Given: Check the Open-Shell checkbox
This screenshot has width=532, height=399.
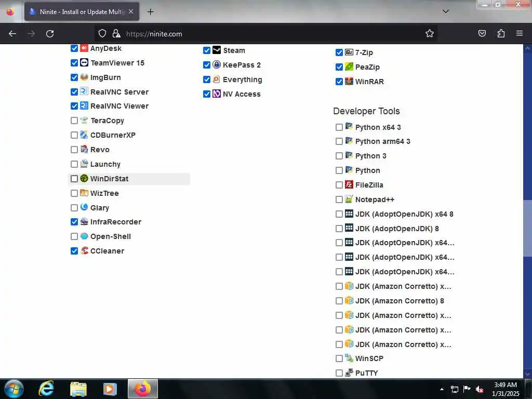Looking at the screenshot, I should 74,236.
